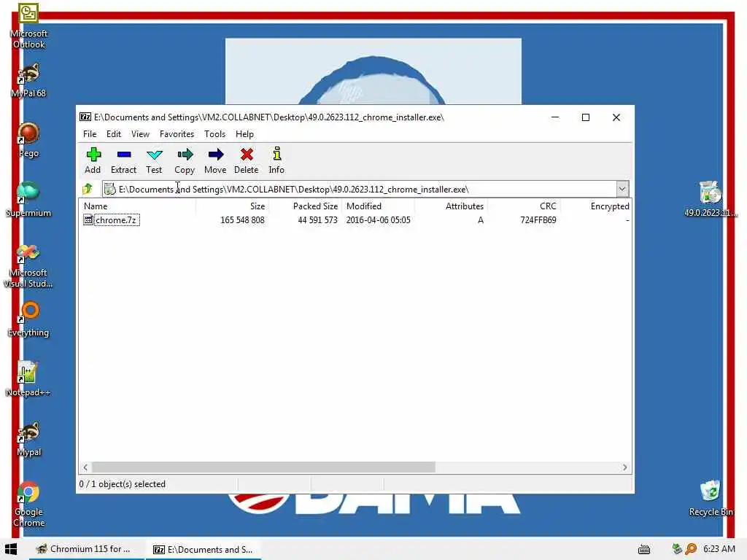
Task: Click inside the address path field
Action: pos(358,189)
